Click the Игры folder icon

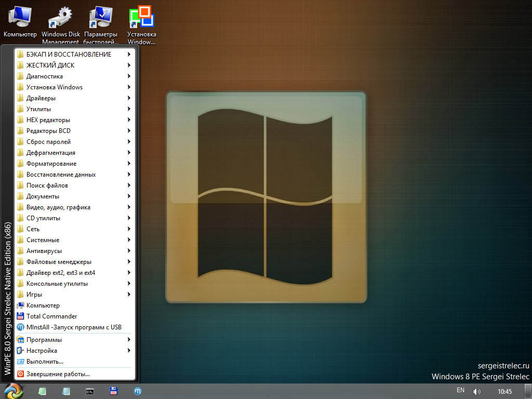click(x=20, y=295)
